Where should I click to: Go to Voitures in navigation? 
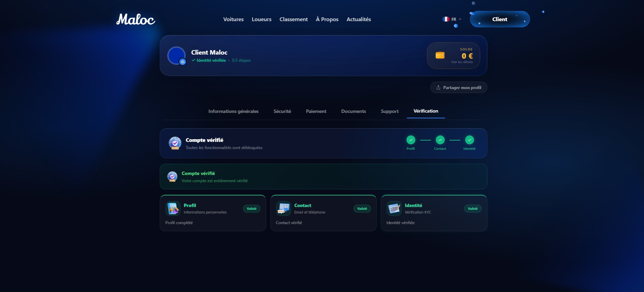[233, 19]
